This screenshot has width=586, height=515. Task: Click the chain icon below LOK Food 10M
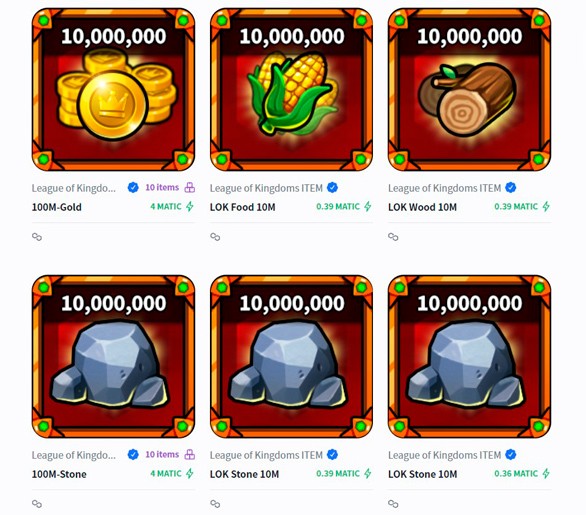click(x=215, y=237)
